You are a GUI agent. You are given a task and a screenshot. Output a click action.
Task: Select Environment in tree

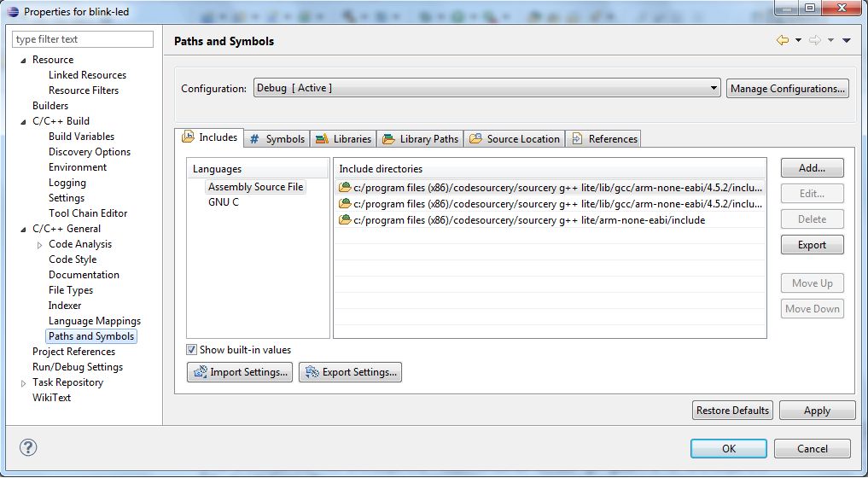[x=78, y=167]
